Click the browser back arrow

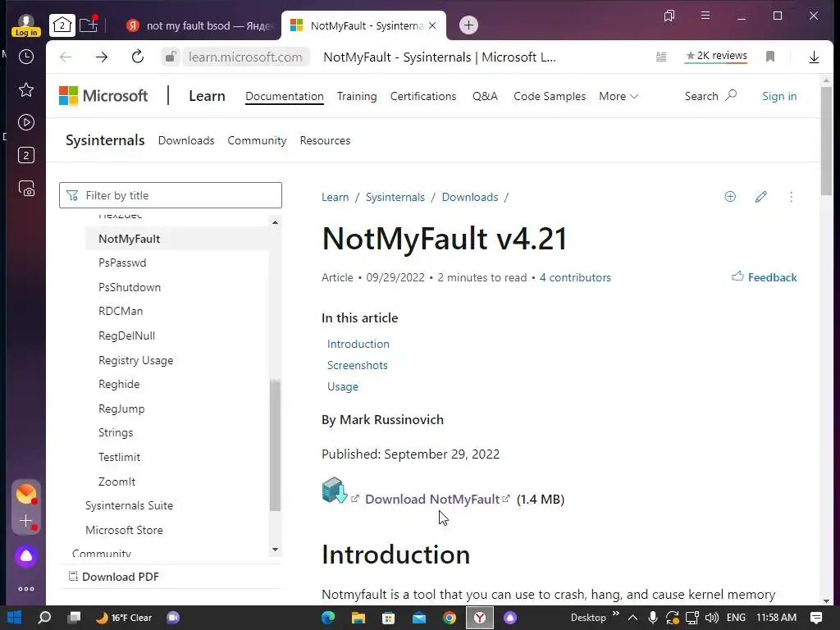point(66,57)
